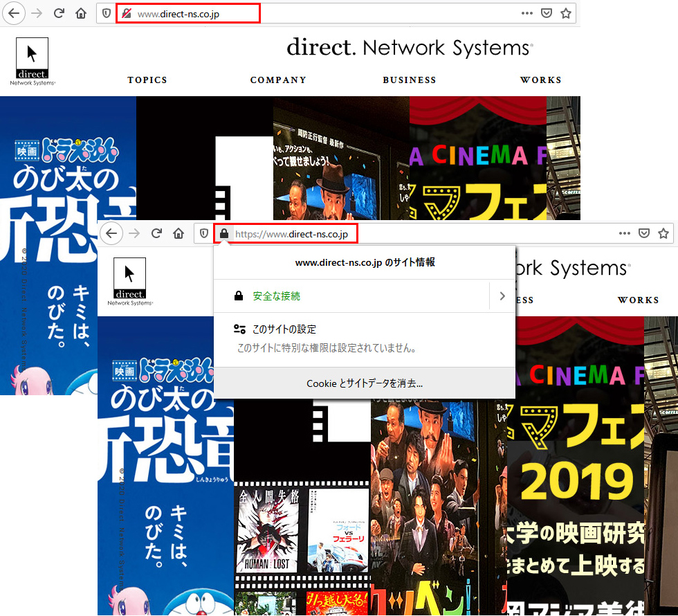Open the Doraemon movie poster in the lower window
Image resolution: width=678 pixels, height=616 pixels.
click(165, 465)
